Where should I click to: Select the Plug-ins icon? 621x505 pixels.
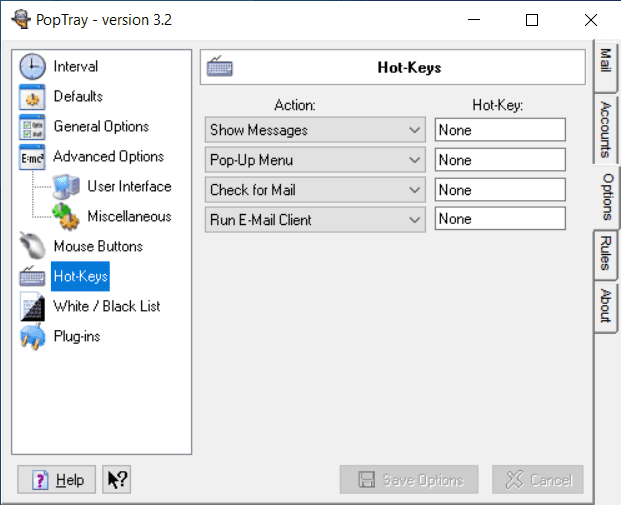(33, 337)
